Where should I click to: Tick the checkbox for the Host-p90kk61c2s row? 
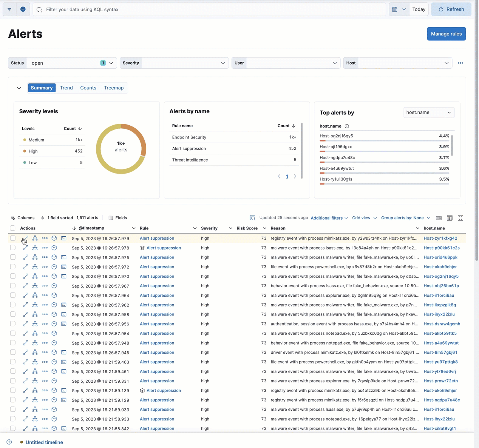pos(13,248)
